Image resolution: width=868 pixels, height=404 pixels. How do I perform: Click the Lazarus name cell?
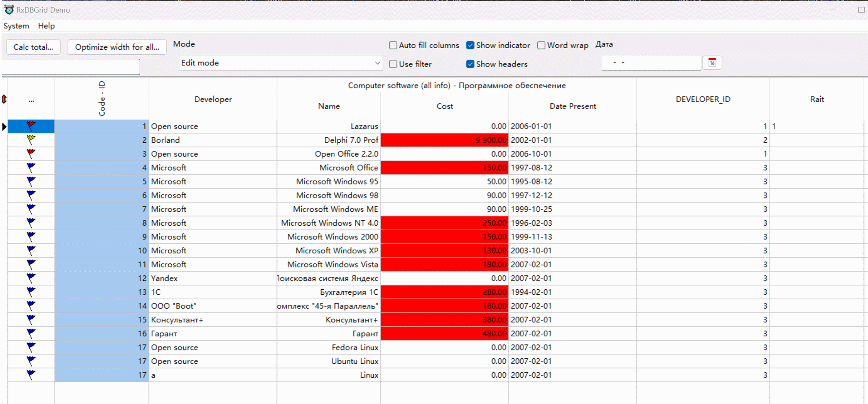coord(329,126)
